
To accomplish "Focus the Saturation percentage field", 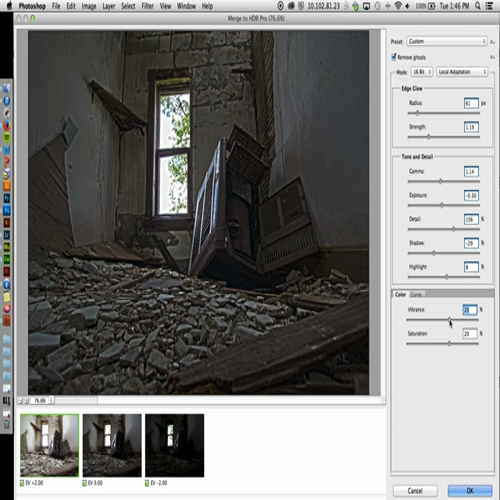I will click(x=470, y=333).
